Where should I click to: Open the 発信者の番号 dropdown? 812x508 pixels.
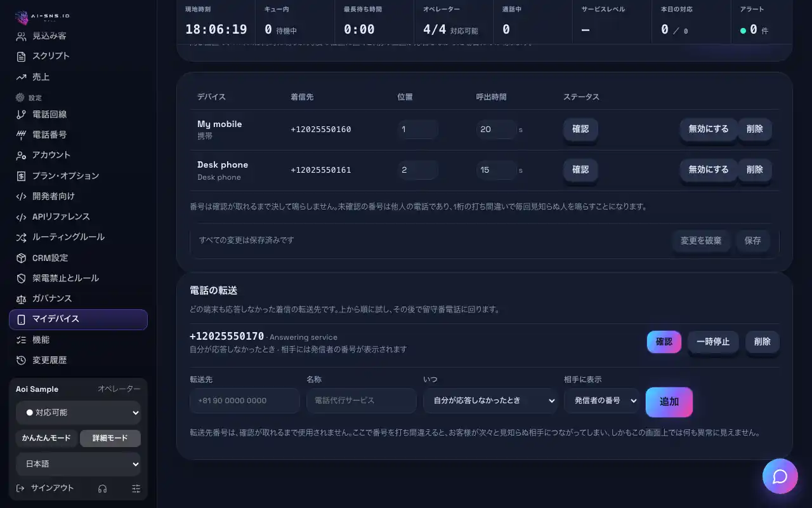602,401
